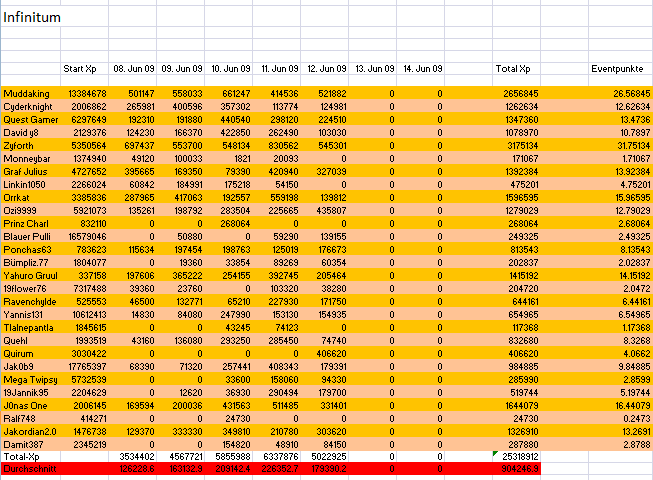
Task: Select the Muddaking name cell
Action: tap(31, 94)
